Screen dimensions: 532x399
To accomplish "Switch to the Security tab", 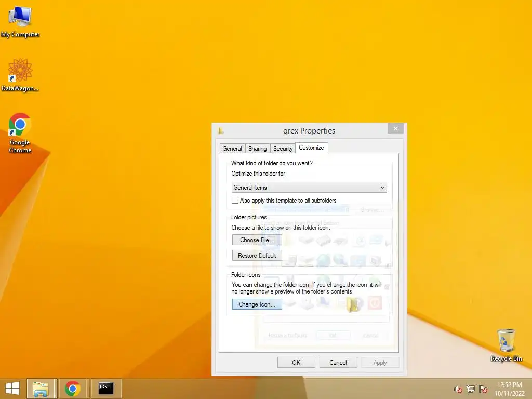I will pyautogui.click(x=283, y=149).
